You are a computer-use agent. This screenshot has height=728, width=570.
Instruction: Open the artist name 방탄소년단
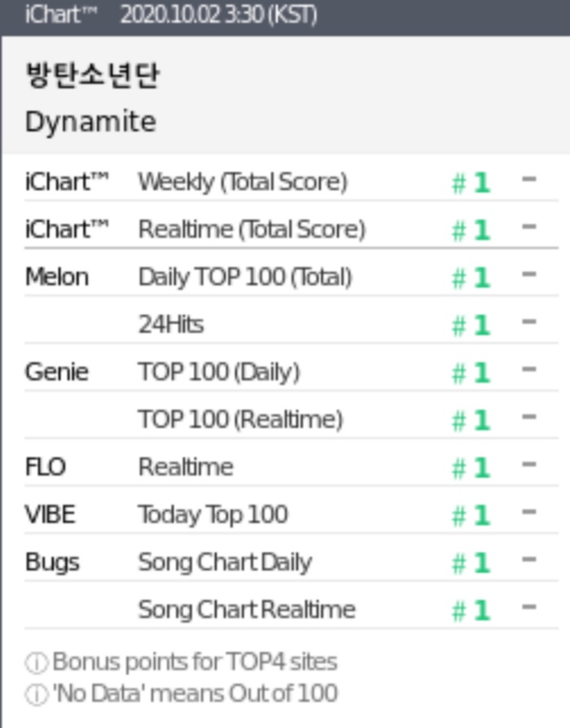pos(92,75)
